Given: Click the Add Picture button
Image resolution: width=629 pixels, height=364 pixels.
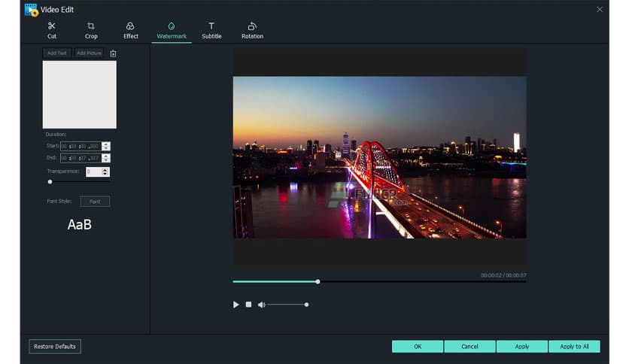Looking at the screenshot, I should tap(89, 53).
